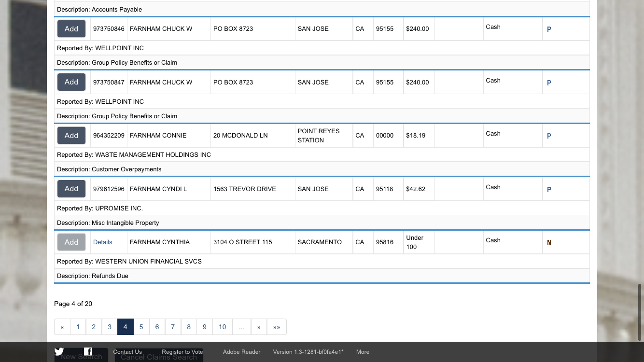
Task: Open Adobe Reader footer link
Action: pos(241,352)
